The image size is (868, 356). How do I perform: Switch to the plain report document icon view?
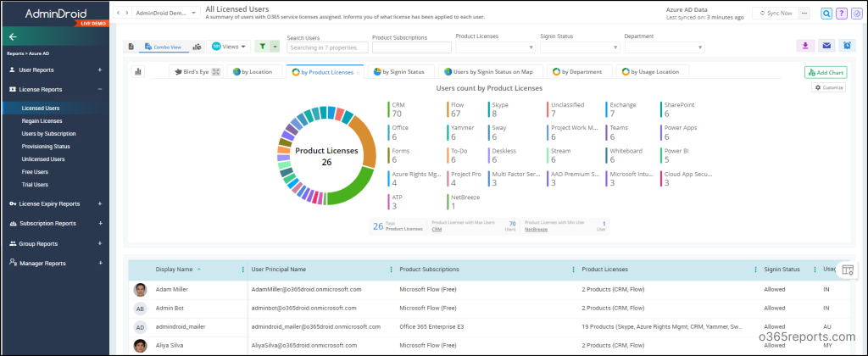pyautogui.click(x=131, y=47)
